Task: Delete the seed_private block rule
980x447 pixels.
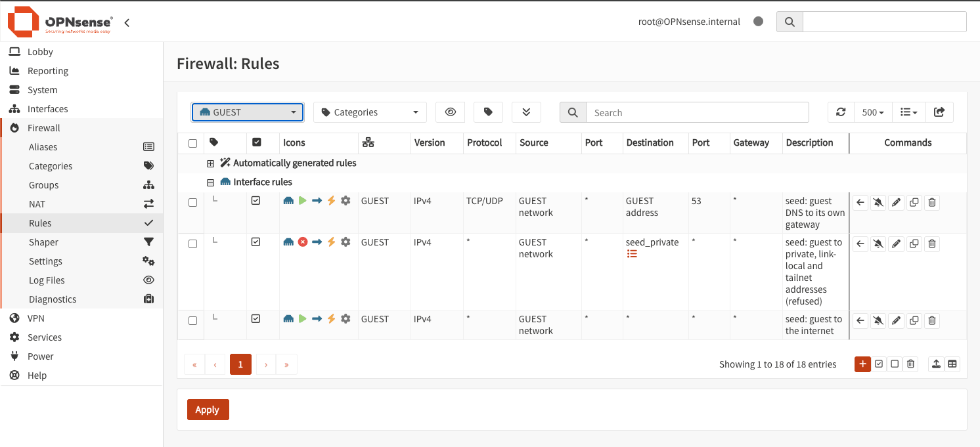Action: coord(931,244)
